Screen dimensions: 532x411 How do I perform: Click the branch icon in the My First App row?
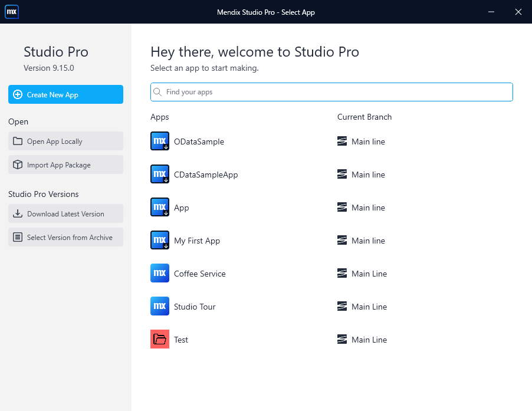pyautogui.click(x=342, y=240)
